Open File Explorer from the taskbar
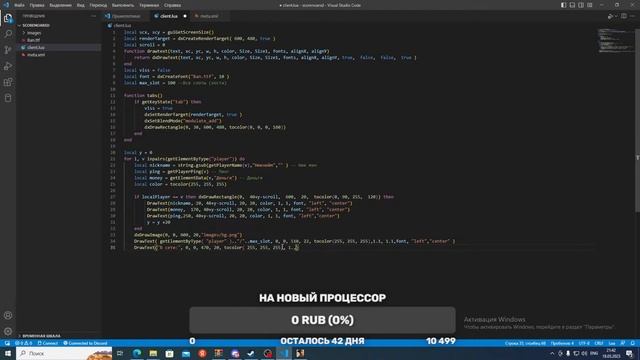This screenshot has width=640, height=360. point(153,353)
